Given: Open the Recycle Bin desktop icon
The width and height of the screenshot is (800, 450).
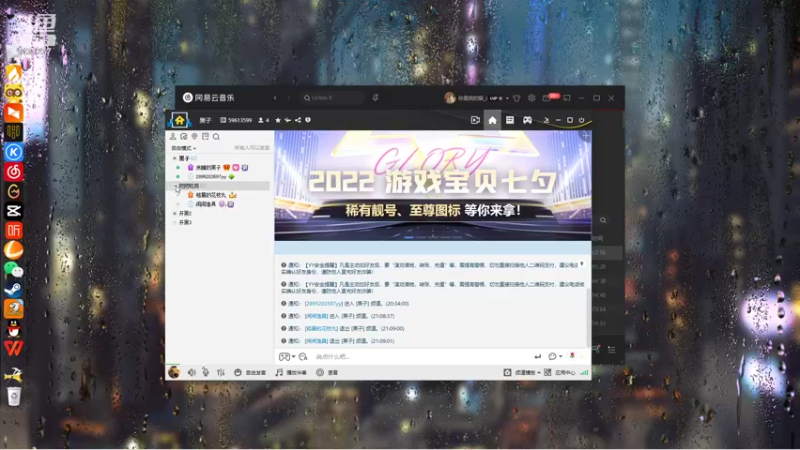Looking at the screenshot, I should pyautogui.click(x=14, y=396).
